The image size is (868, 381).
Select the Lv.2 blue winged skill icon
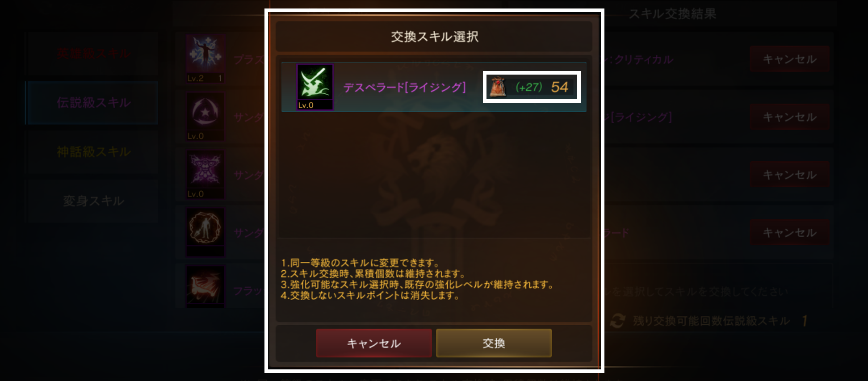(205, 59)
